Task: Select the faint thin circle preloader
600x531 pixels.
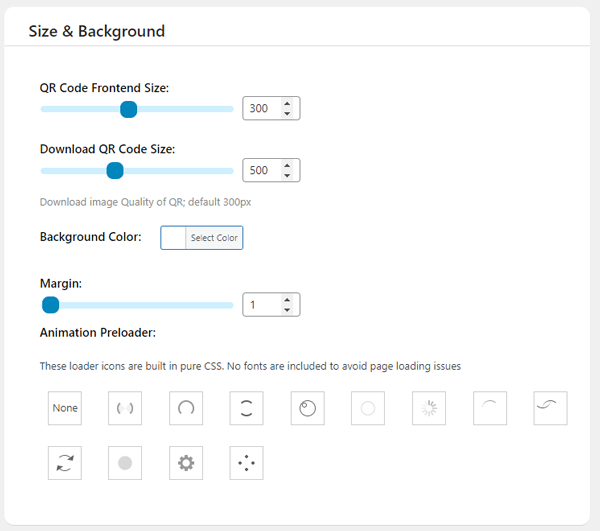Action: (x=368, y=408)
